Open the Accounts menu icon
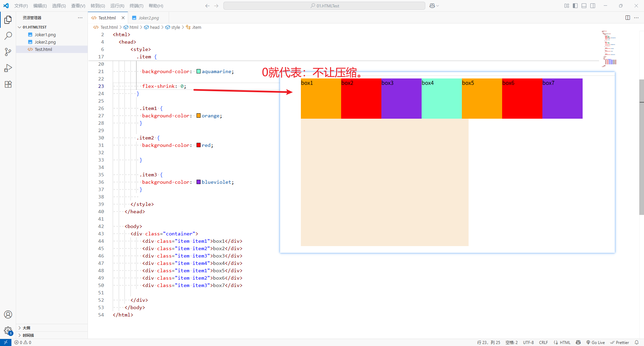The height and width of the screenshot is (346, 644). point(8,314)
